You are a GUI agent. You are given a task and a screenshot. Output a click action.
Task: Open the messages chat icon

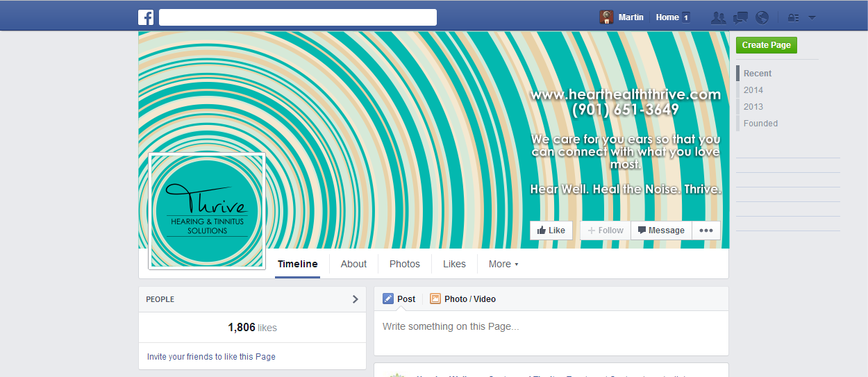pyautogui.click(x=741, y=17)
